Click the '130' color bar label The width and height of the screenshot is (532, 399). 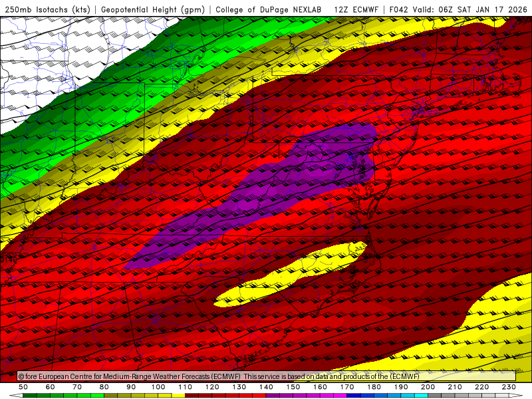click(239, 387)
